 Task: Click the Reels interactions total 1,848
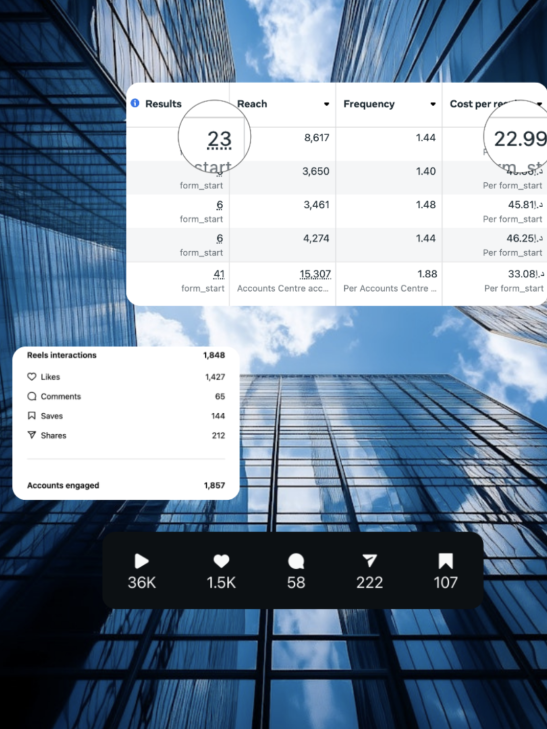pos(214,355)
